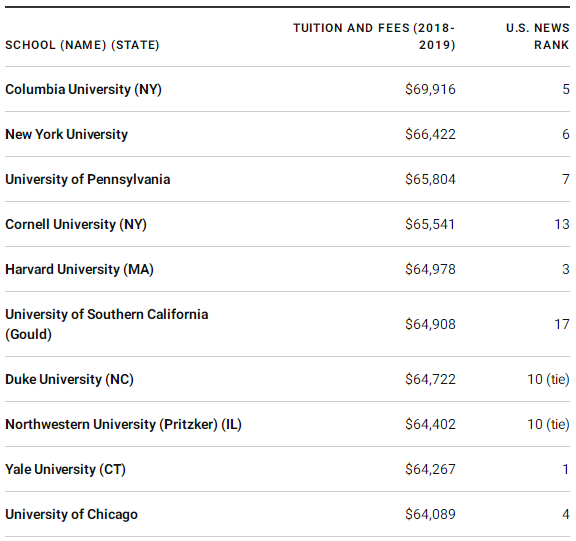Select Cornell's rank value 13
The width and height of the screenshot is (576, 541).
562,224
